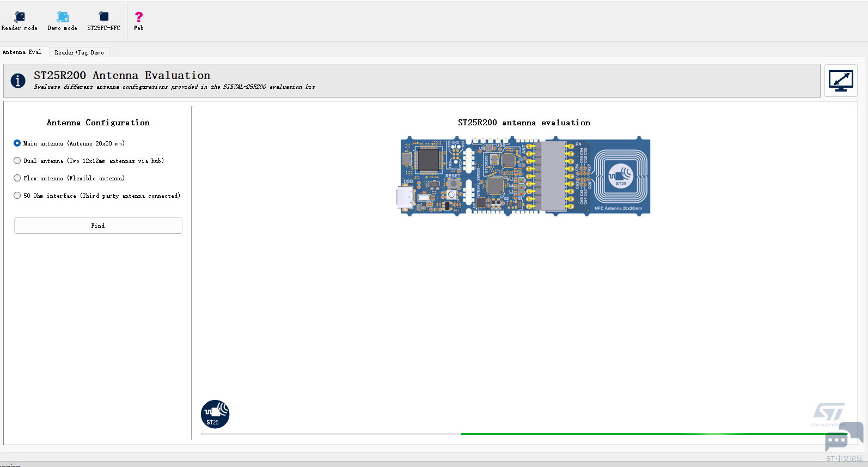
Task: Click the ST25R200 Antenna Evaluation title
Action: pos(122,75)
